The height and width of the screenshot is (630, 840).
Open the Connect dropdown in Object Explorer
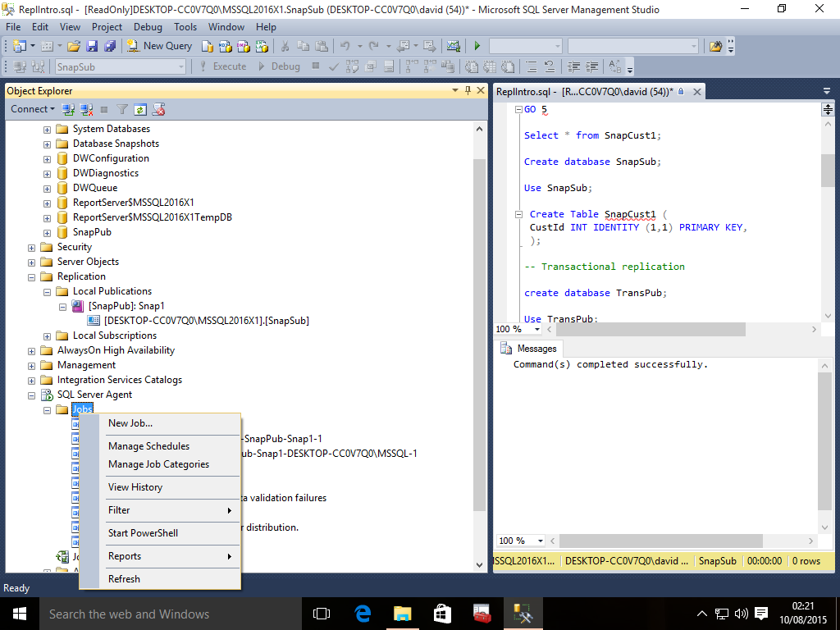point(33,109)
